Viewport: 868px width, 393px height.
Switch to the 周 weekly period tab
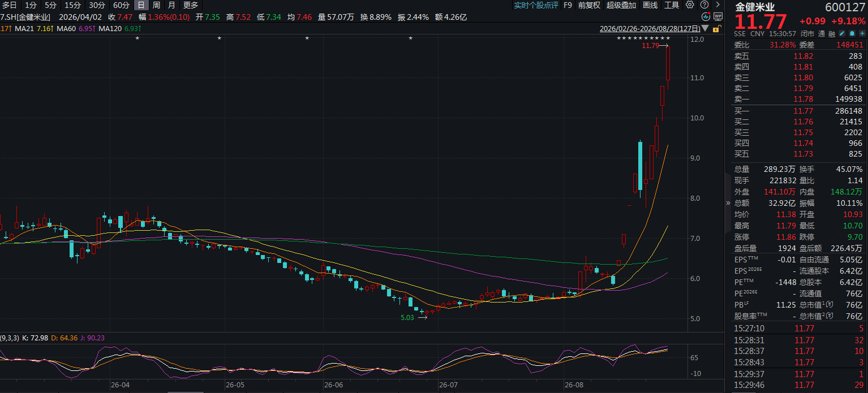[x=156, y=5]
